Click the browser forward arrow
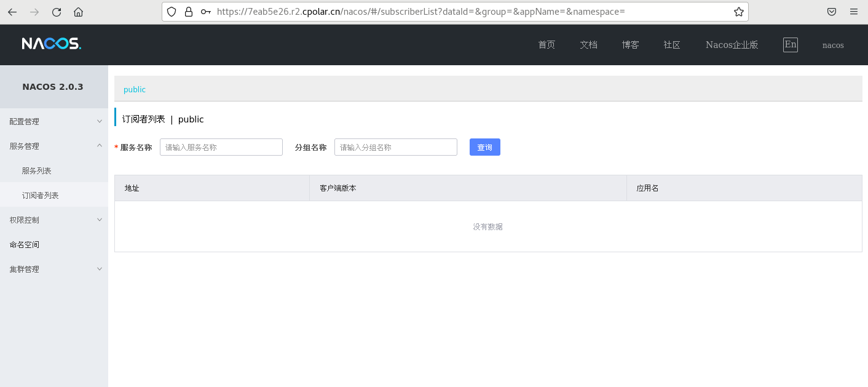Viewport: 868px width, 387px height. click(34, 12)
